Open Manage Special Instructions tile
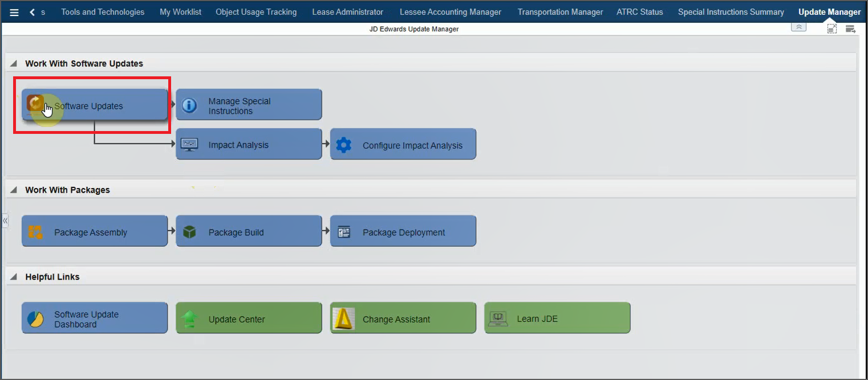The height and width of the screenshot is (380, 868). [249, 104]
